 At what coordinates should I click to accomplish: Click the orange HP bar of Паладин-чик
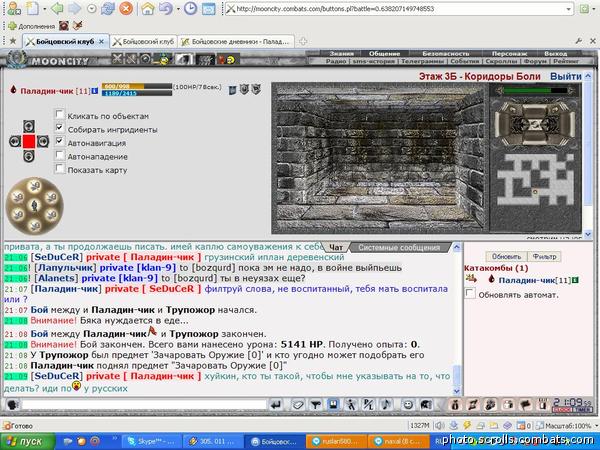137,86
